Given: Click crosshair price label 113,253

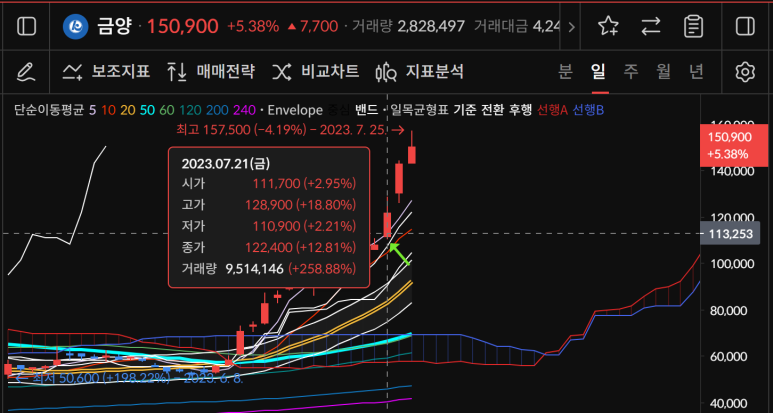Looking at the screenshot, I should tap(731, 234).
